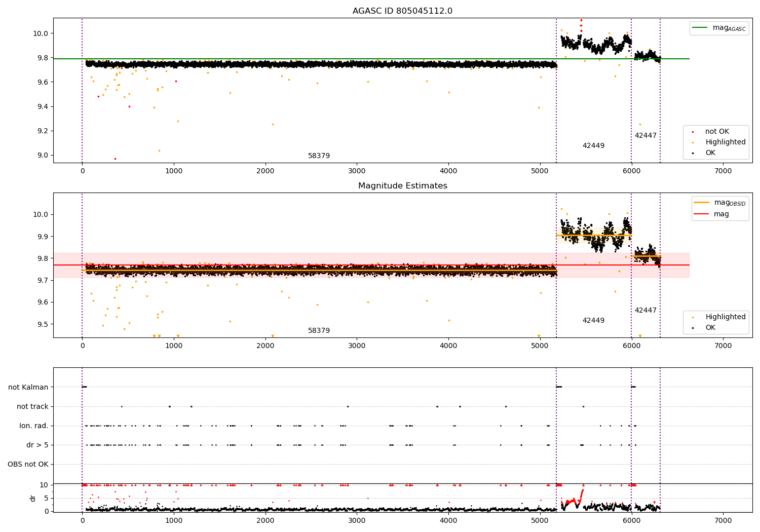Click the 'dr' axis label in the bottom panel

33,498
